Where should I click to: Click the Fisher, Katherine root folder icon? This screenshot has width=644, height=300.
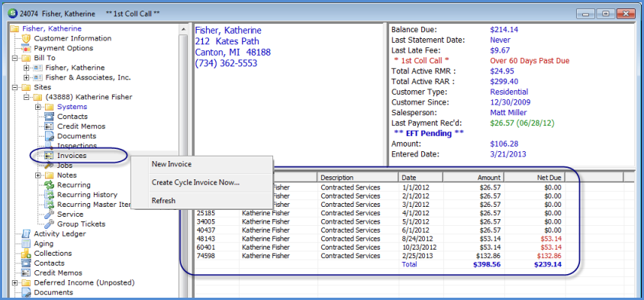click(14, 29)
